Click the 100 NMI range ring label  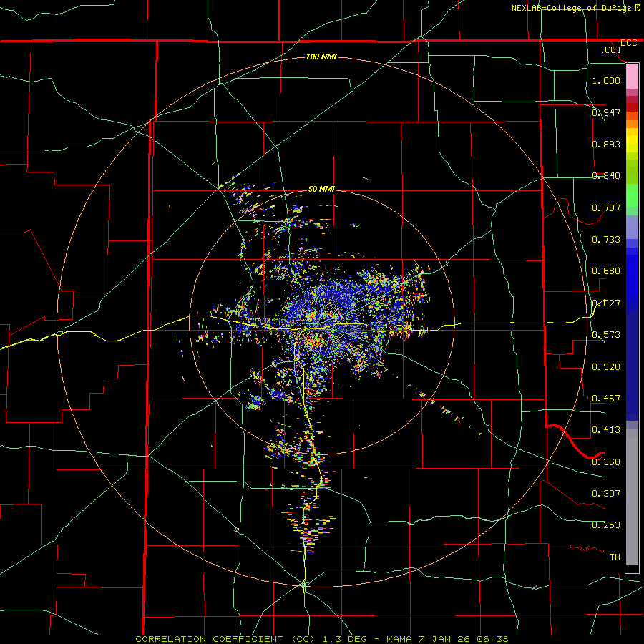click(x=321, y=57)
